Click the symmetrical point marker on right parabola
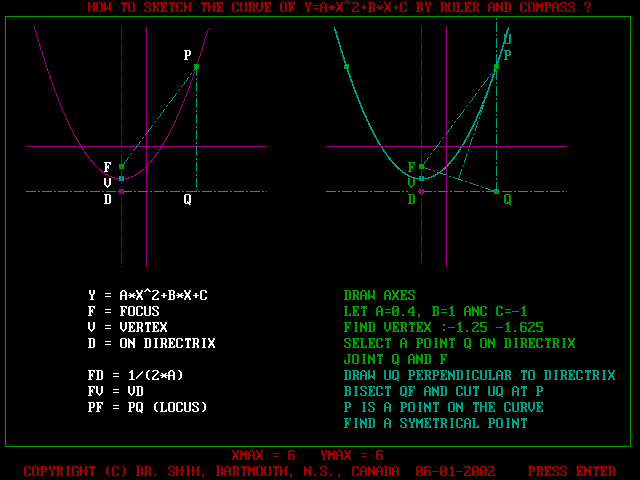This screenshot has height=480, width=640. pos(346,67)
